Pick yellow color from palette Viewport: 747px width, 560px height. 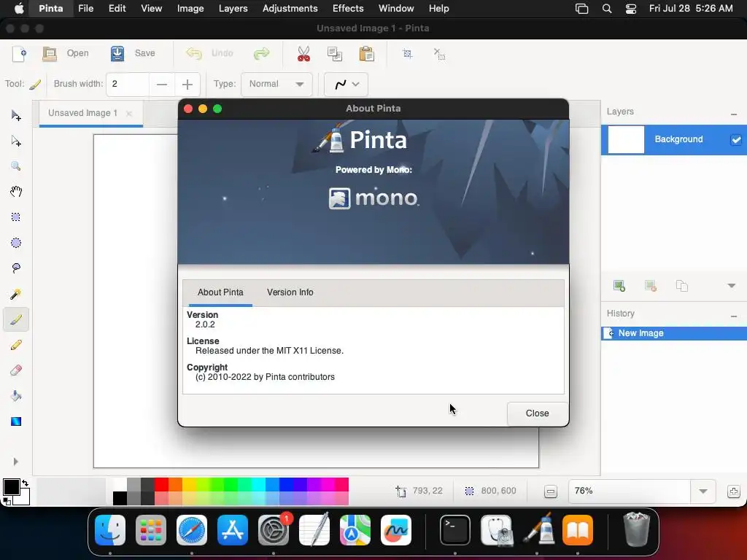coord(189,485)
